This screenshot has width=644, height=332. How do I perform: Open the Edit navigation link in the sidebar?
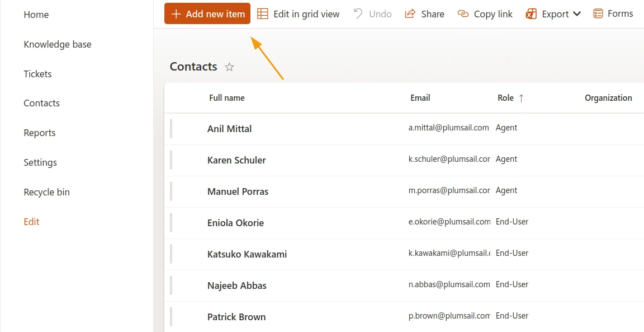click(x=31, y=222)
